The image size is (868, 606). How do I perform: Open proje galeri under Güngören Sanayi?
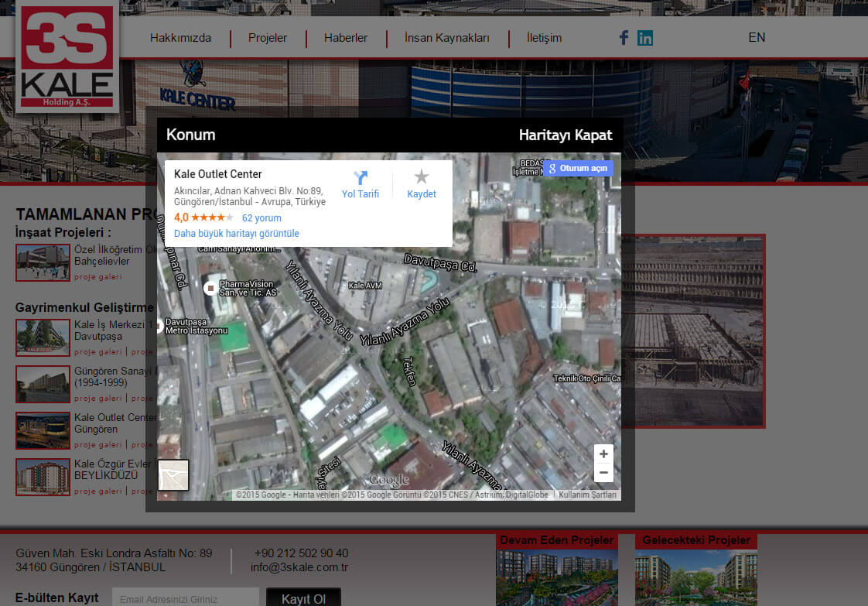98,399
